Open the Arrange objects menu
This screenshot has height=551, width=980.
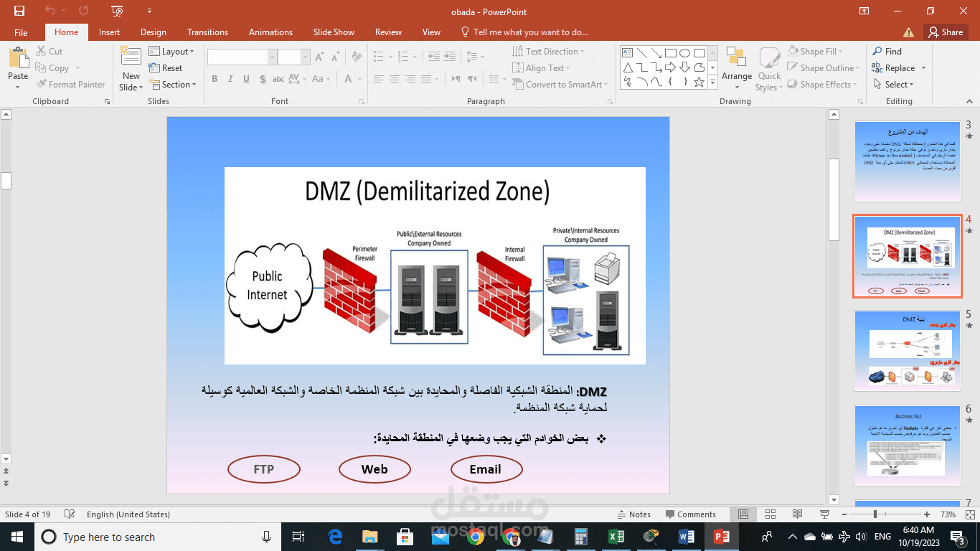point(737,68)
